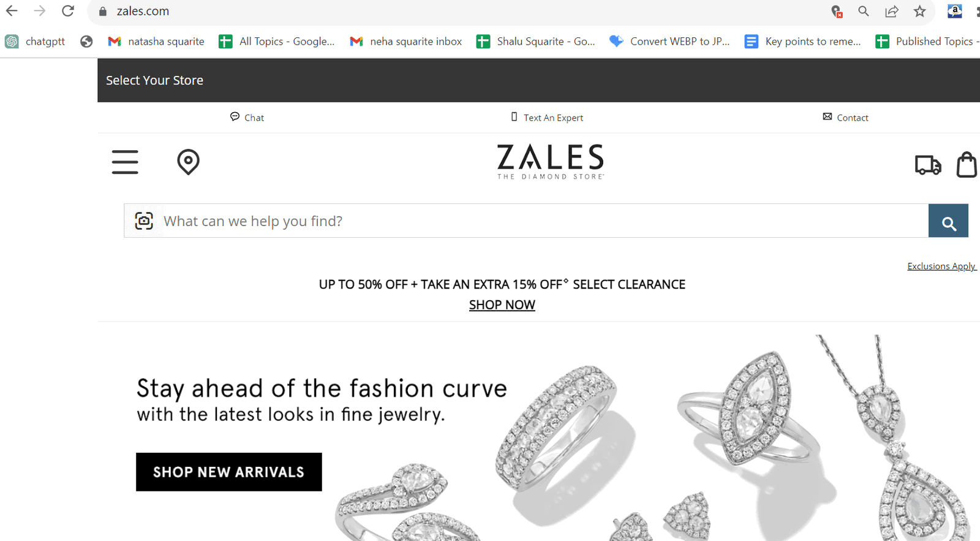This screenshot has height=541, width=980.
Task: Open the hamburger navigation menu
Action: pyautogui.click(x=125, y=162)
